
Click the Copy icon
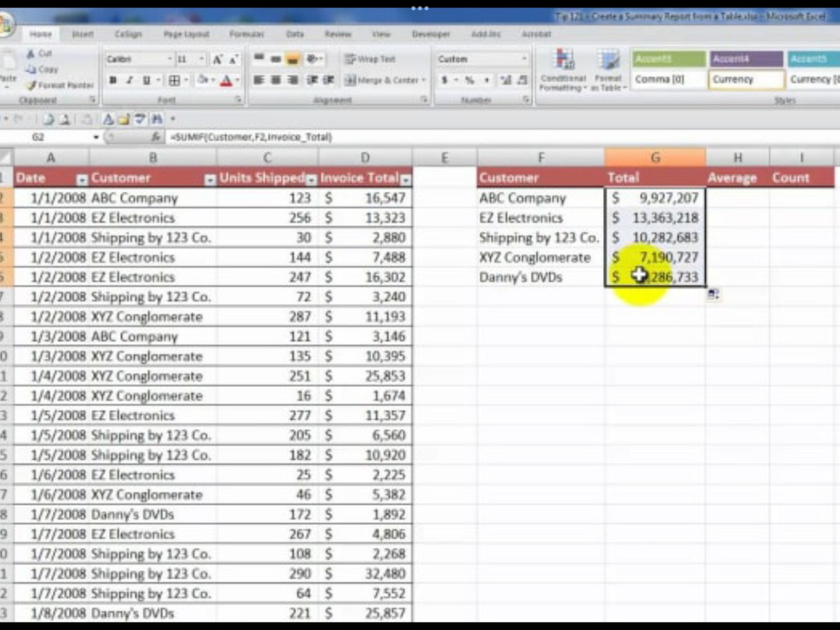pyautogui.click(x=31, y=69)
